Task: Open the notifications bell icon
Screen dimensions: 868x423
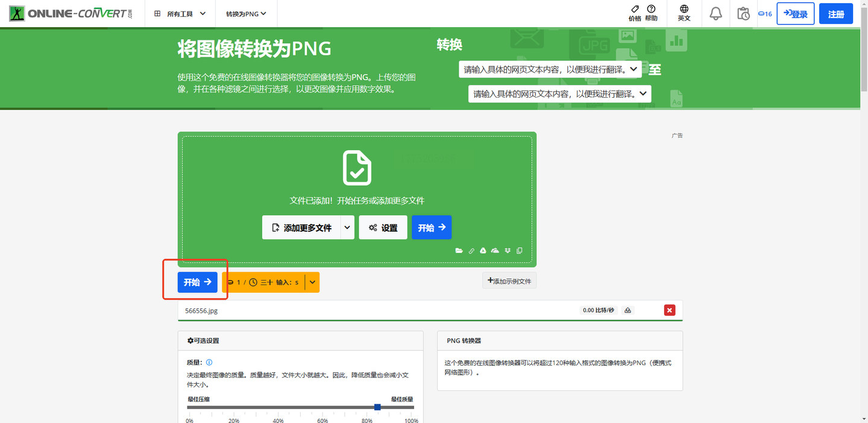Action: pyautogui.click(x=715, y=13)
